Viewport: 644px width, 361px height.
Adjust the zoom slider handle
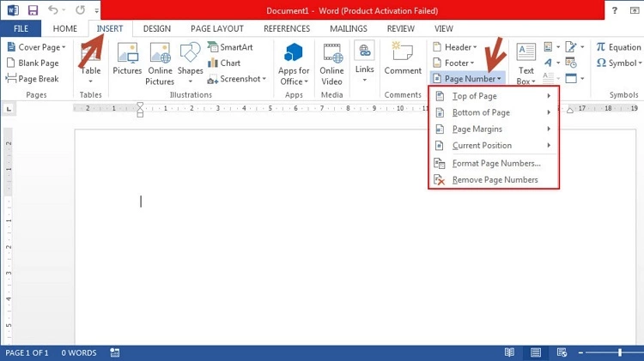click(620, 352)
